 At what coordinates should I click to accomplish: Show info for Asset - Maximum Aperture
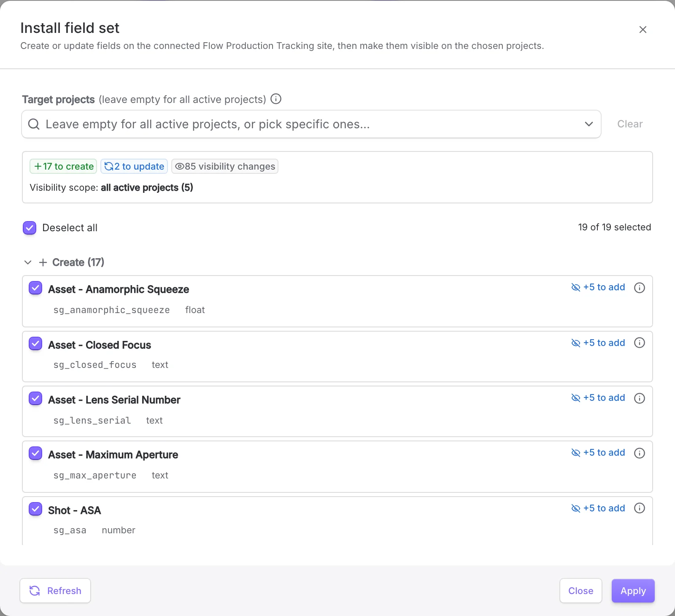tap(640, 453)
